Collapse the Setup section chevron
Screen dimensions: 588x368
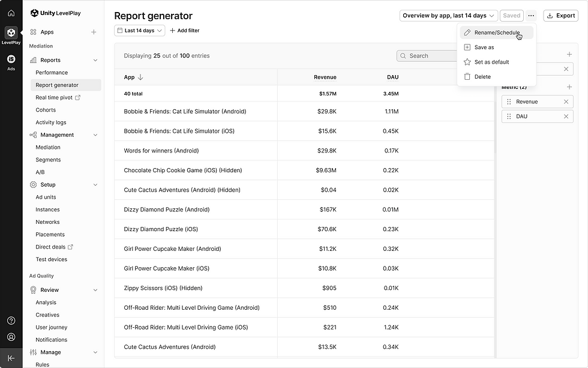pyautogui.click(x=95, y=185)
